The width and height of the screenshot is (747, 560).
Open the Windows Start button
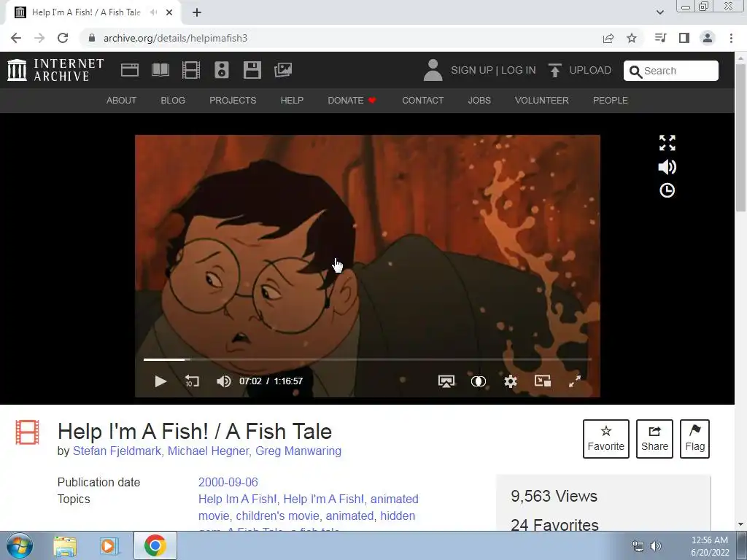coord(20,545)
